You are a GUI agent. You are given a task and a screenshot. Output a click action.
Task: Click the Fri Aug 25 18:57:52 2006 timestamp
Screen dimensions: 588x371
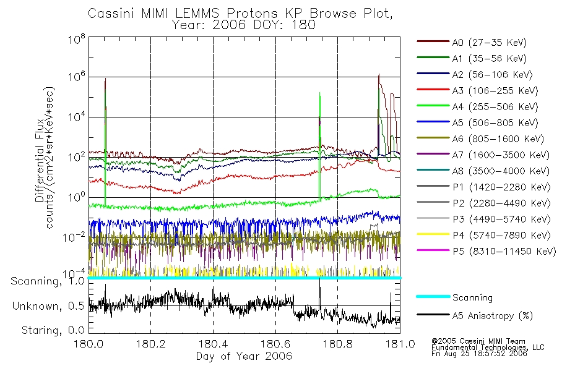click(x=479, y=354)
